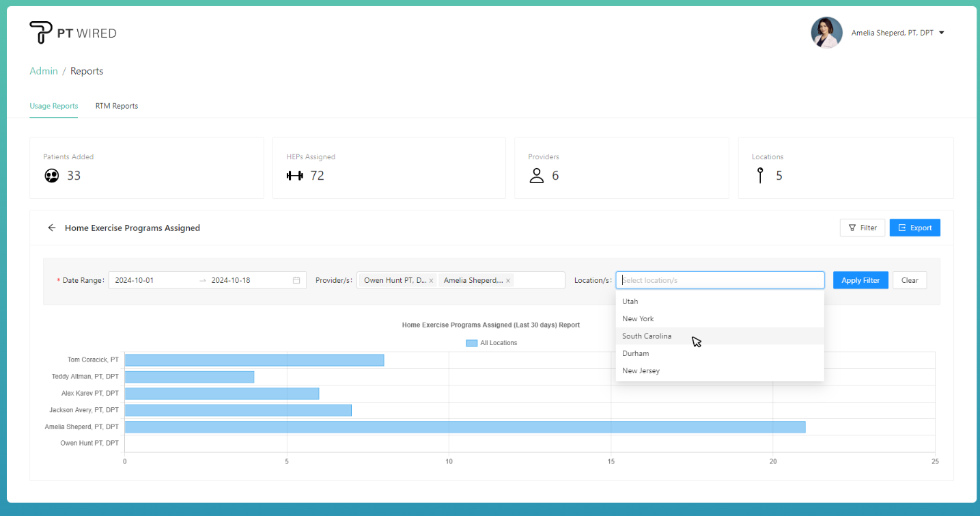Screen dimensions: 980x516
Task: Click the Apply Filter button
Action: pyautogui.click(x=860, y=280)
